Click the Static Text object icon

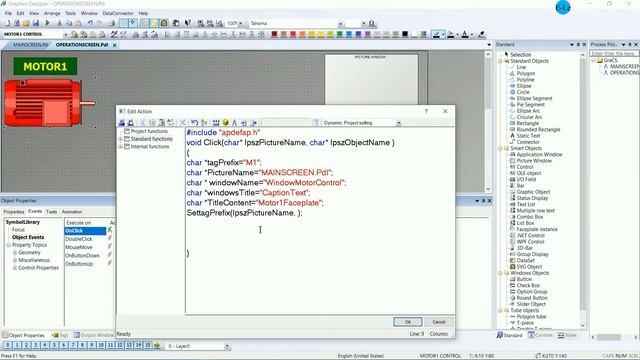click(x=513, y=136)
